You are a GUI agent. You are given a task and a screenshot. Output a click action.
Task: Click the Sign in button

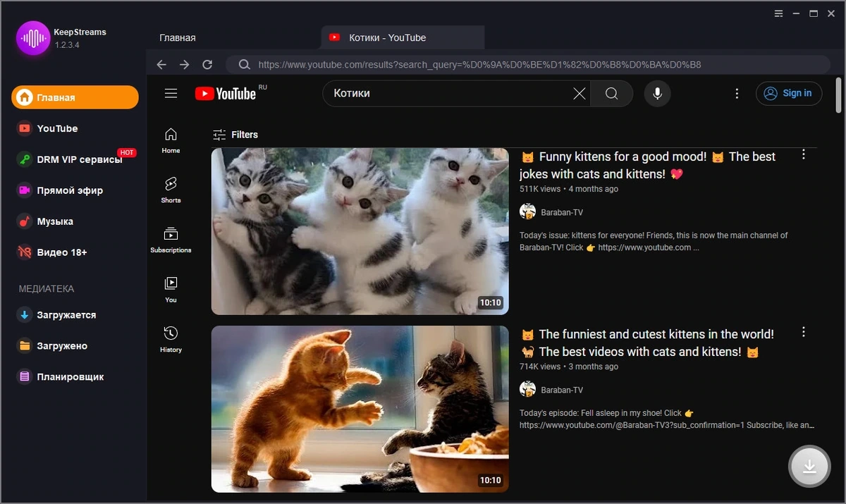(789, 93)
